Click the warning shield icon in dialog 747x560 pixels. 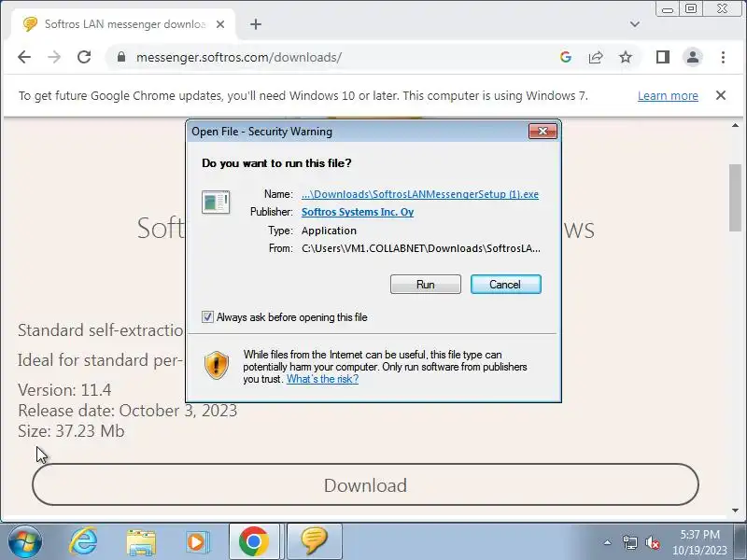(217, 365)
